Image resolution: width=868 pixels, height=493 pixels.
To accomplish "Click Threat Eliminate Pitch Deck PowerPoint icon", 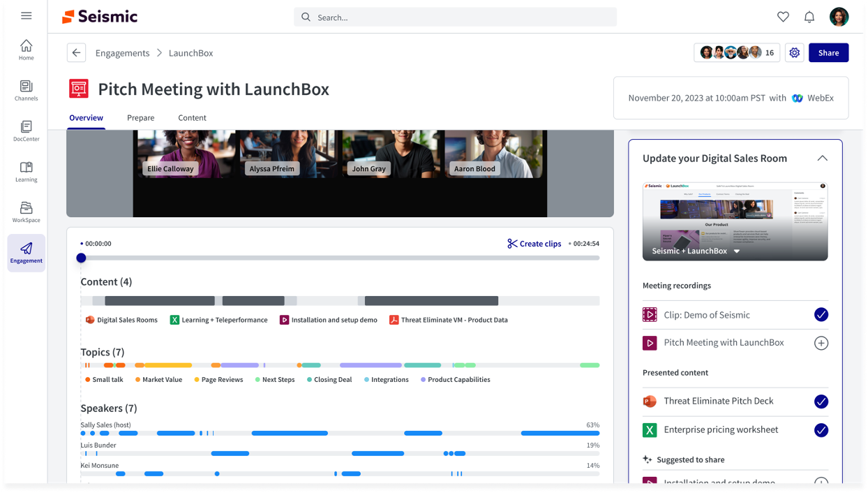I will click(x=650, y=402).
